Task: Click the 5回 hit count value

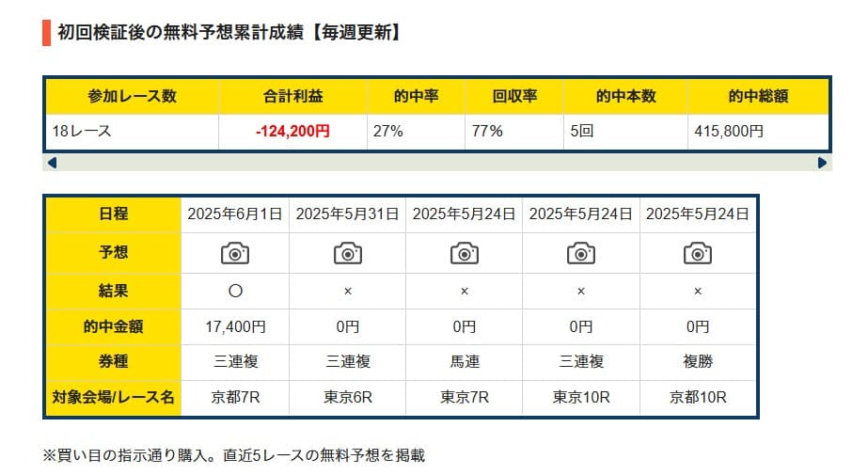Action: coord(582,131)
